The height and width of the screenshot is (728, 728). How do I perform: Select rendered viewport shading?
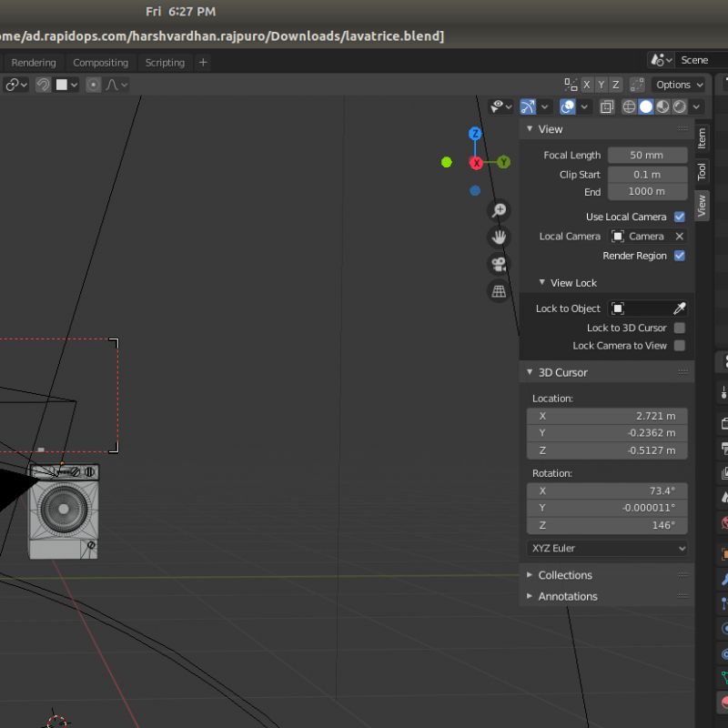pos(679,107)
